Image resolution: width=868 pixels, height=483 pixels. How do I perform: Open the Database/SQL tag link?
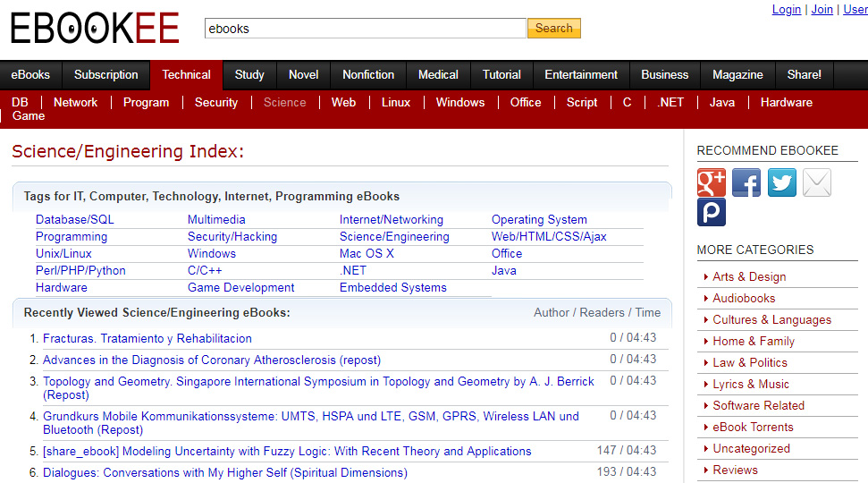(x=75, y=220)
